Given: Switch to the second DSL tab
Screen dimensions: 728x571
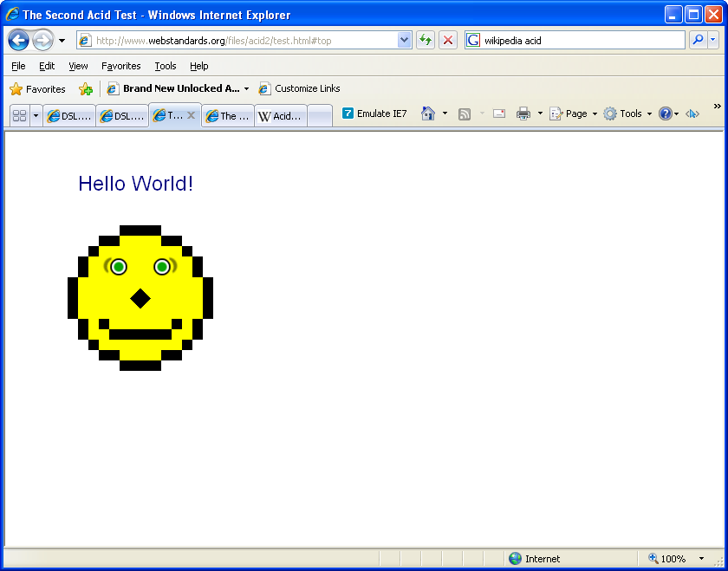Looking at the screenshot, I should pos(122,115).
